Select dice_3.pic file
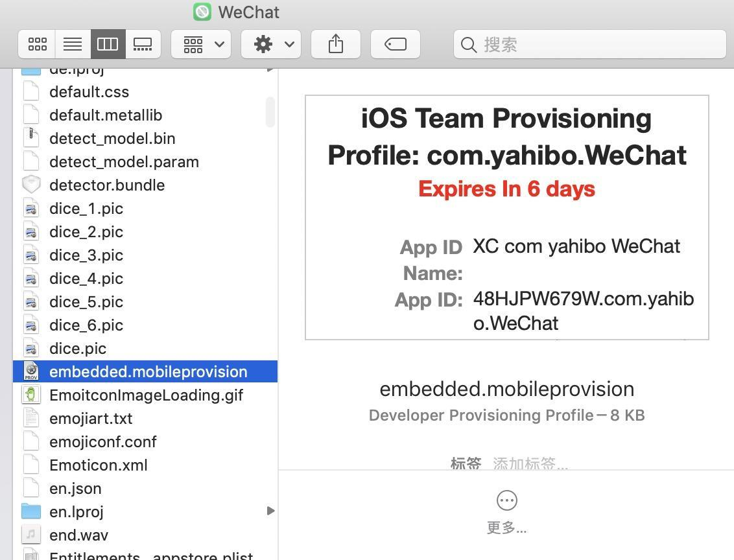 [x=145, y=255]
